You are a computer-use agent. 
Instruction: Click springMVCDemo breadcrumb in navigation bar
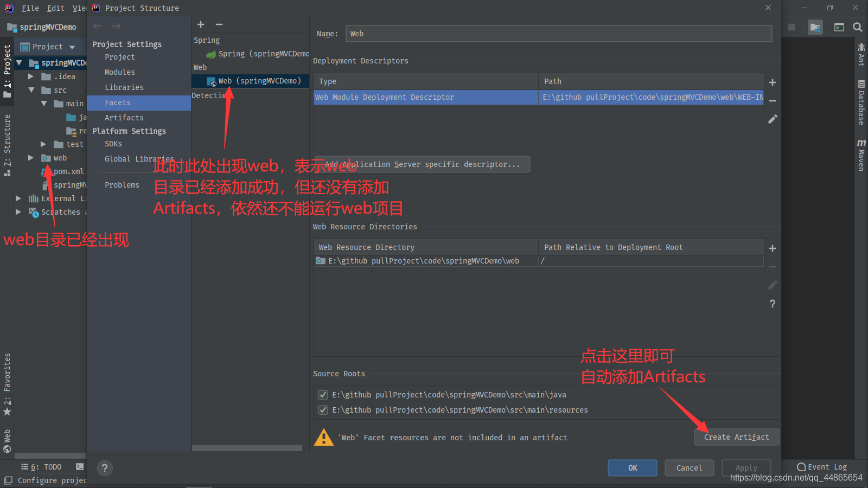click(x=42, y=27)
